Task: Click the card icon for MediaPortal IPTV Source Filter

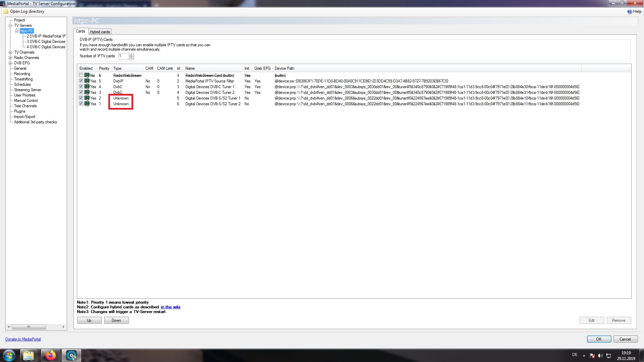Action: (87, 81)
